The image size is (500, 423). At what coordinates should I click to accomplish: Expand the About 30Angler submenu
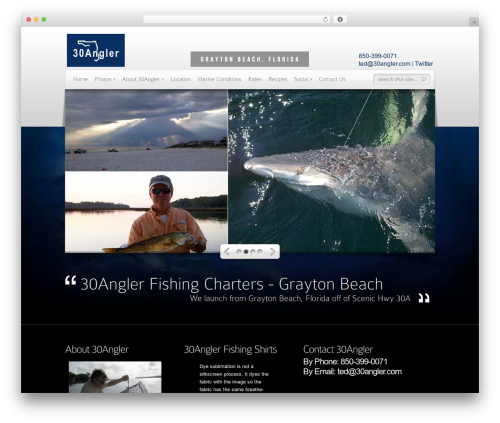[x=143, y=79]
